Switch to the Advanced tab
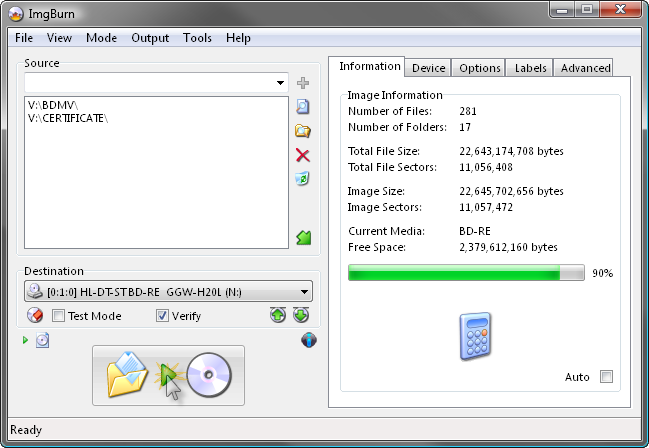 (585, 68)
